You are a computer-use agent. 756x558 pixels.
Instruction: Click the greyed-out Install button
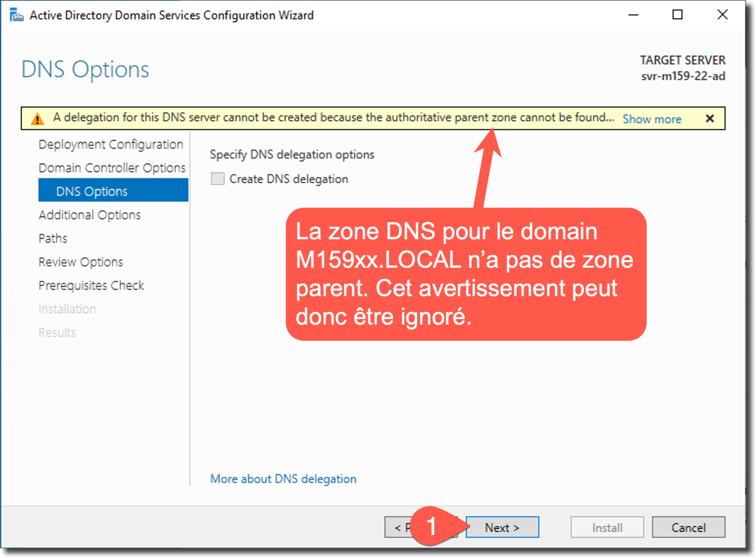click(607, 527)
